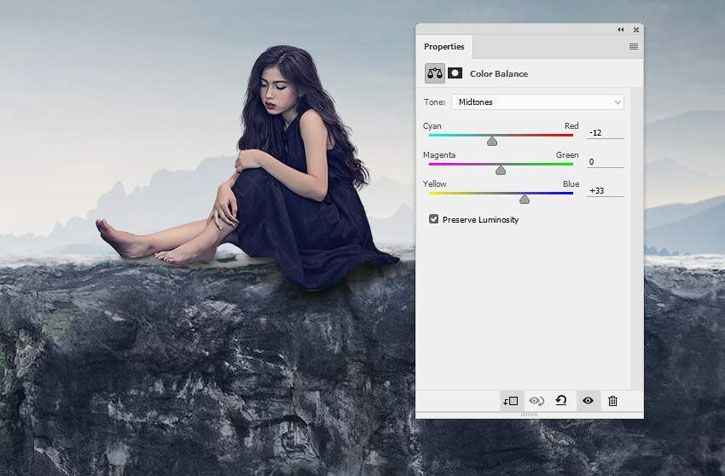Click the Cyan-Red slider handle
The width and height of the screenshot is (725, 476).
tap(492, 141)
